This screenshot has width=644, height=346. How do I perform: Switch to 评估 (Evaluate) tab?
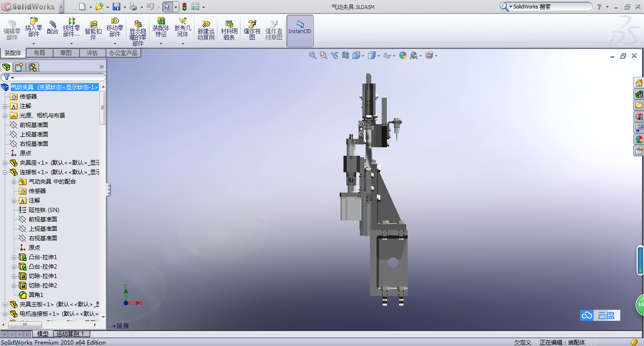[92, 53]
